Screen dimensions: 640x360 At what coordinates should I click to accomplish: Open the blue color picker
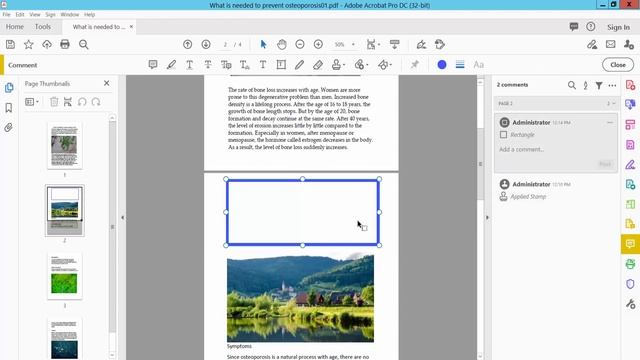(442, 65)
